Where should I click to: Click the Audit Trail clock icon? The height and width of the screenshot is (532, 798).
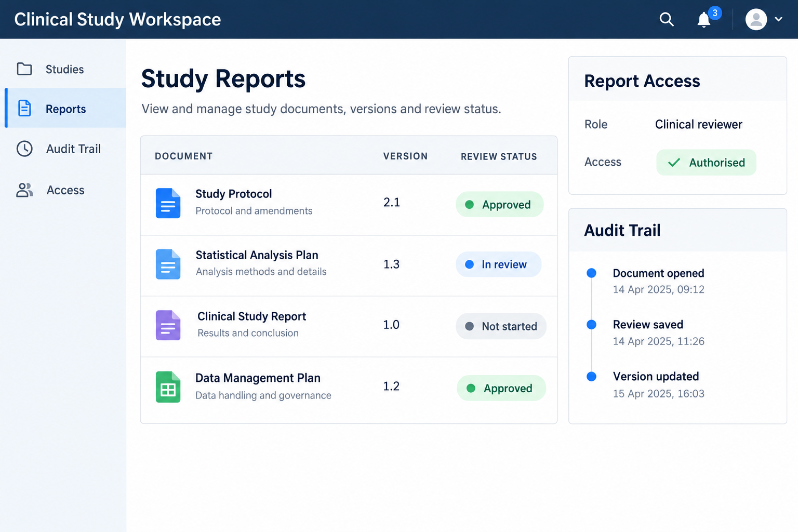(24, 149)
